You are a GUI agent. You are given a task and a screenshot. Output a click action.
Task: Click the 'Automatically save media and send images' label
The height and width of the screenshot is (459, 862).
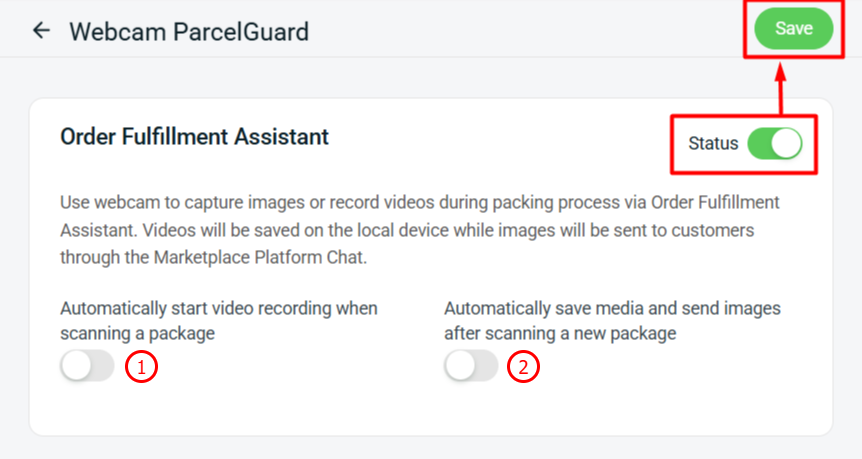click(612, 321)
